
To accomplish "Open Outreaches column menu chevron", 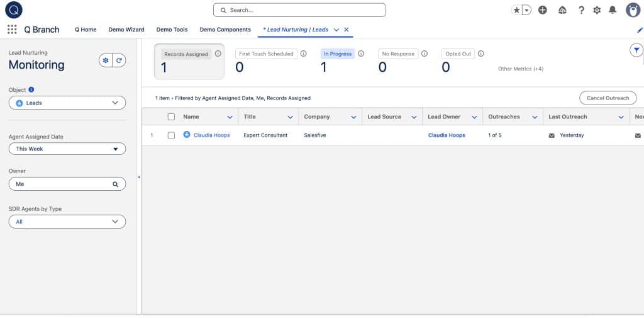I will (x=535, y=117).
